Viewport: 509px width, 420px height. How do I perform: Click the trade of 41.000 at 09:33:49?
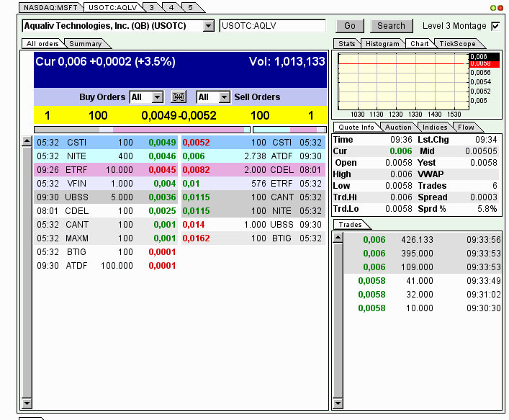(423, 281)
